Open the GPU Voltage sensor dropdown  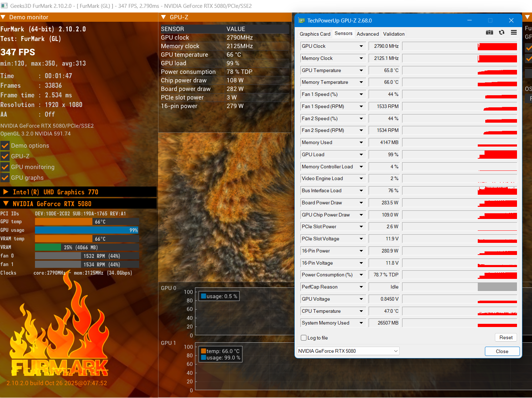pyautogui.click(x=361, y=299)
